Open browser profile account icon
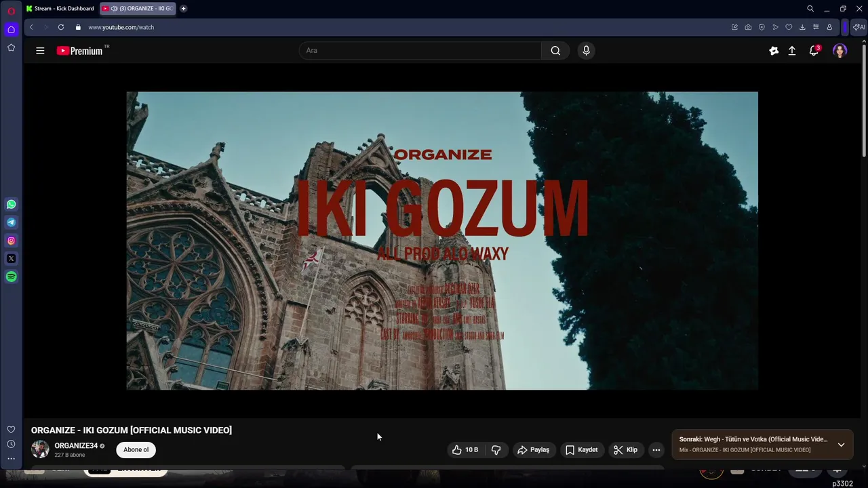Image resolution: width=868 pixels, height=488 pixels. pos(829,27)
